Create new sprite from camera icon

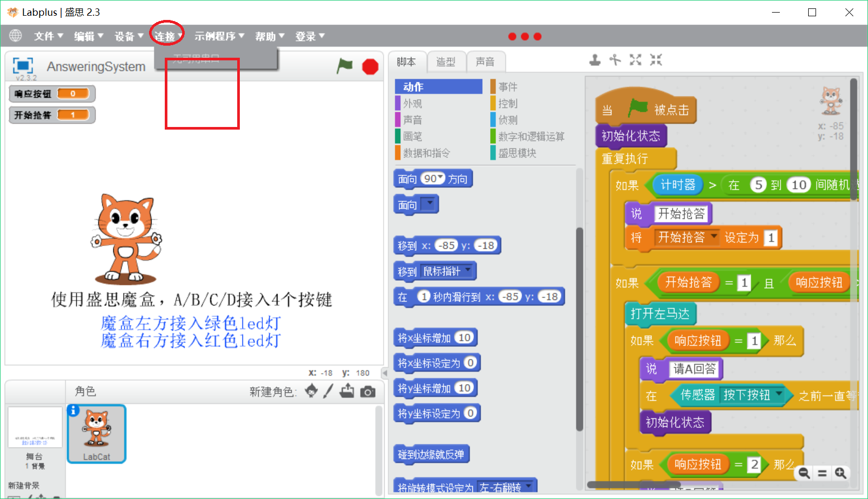(368, 391)
